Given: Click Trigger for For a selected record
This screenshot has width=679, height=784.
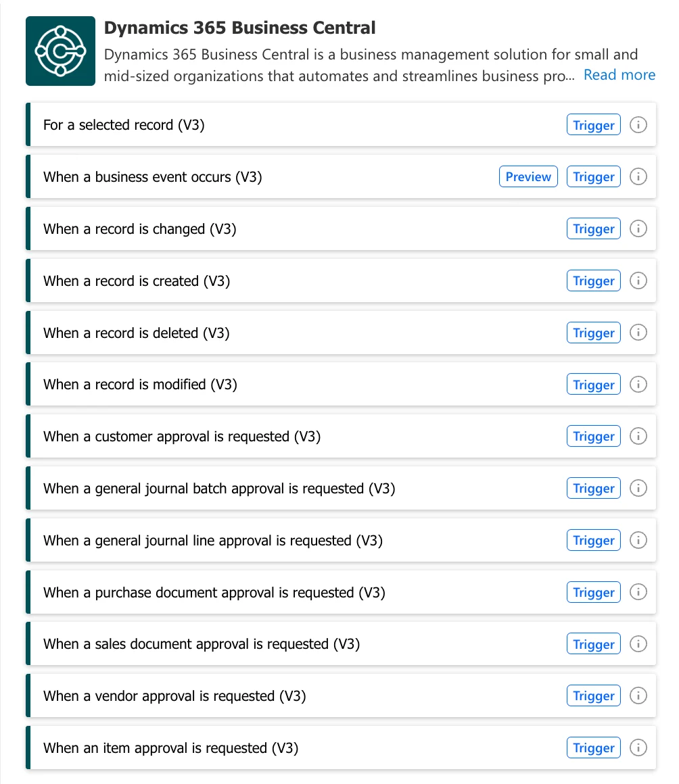Looking at the screenshot, I should [593, 124].
